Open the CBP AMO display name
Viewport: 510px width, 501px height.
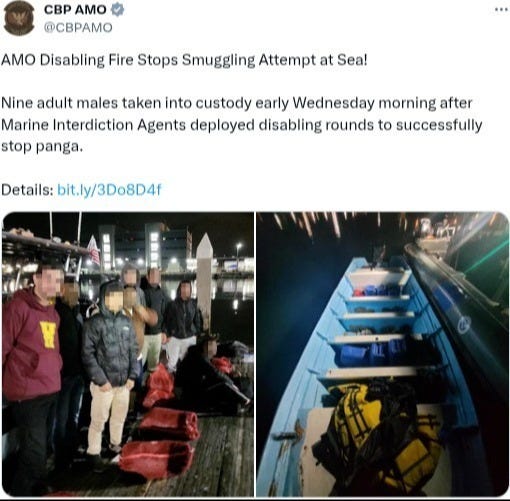click(75, 10)
